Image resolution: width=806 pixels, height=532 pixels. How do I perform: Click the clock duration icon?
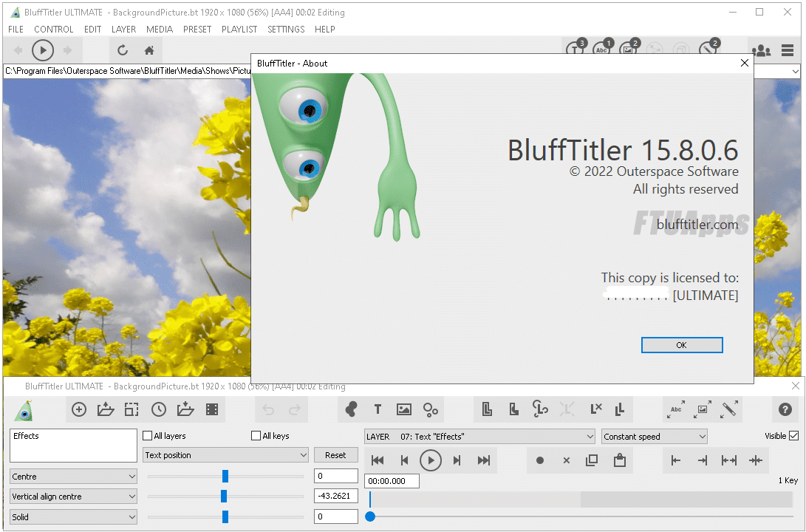[159, 409]
